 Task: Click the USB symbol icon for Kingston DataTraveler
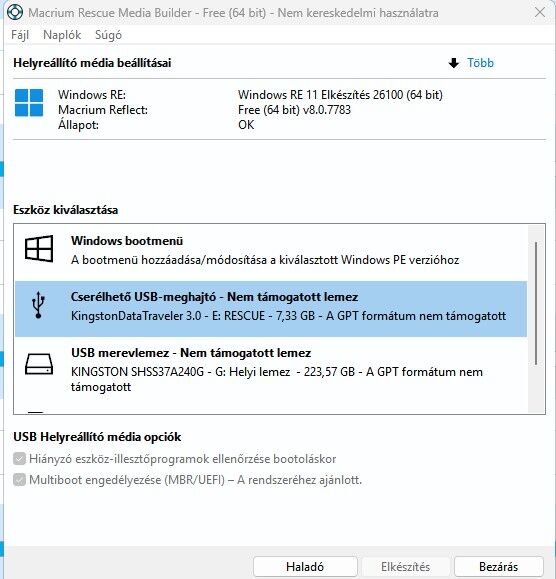(38, 305)
